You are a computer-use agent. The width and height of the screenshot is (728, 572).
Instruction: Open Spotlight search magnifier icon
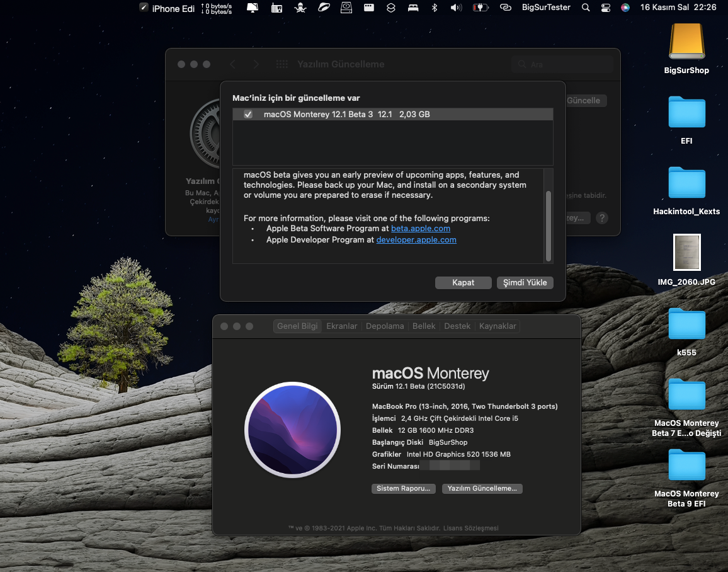(586, 8)
